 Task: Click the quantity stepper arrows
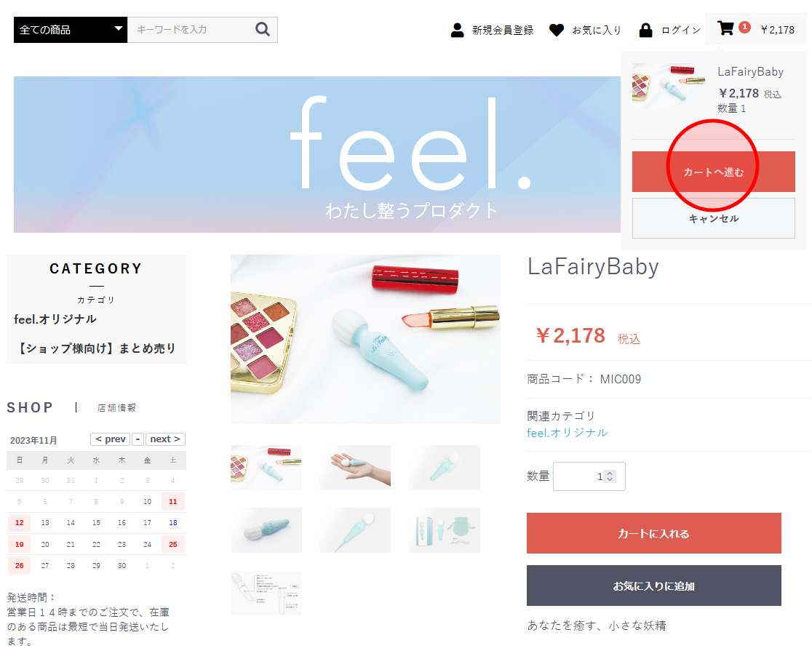(x=610, y=476)
